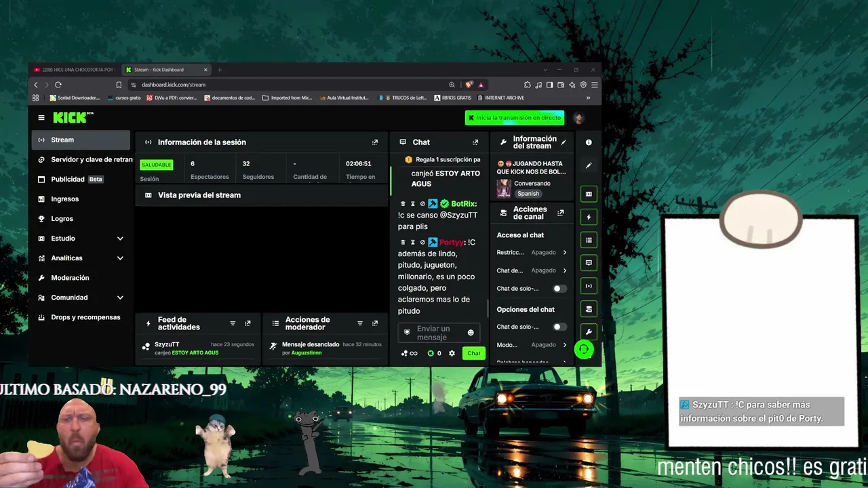
Task: Pop out the Acciones de moderador panel
Action: point(375,323)
